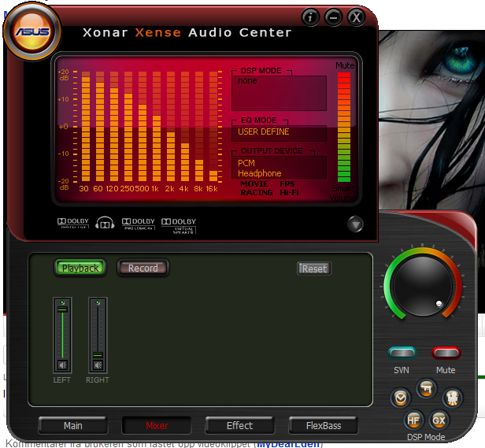Mute the LEFT channel speaker icon
This screenshot has width=485, height=448.
62,365
